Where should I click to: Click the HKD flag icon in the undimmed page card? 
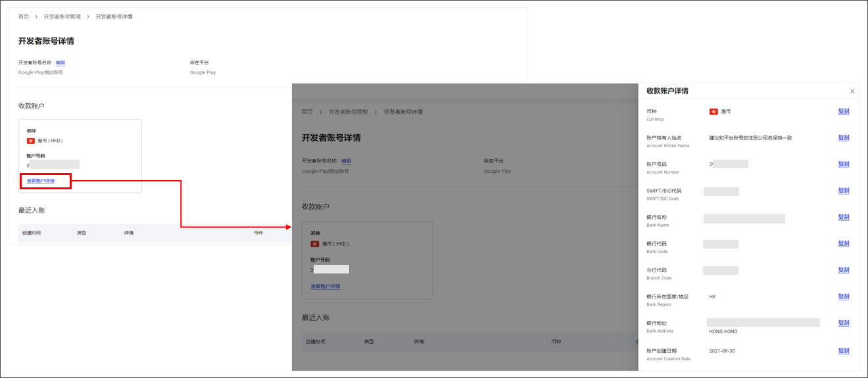click(30, 141)
